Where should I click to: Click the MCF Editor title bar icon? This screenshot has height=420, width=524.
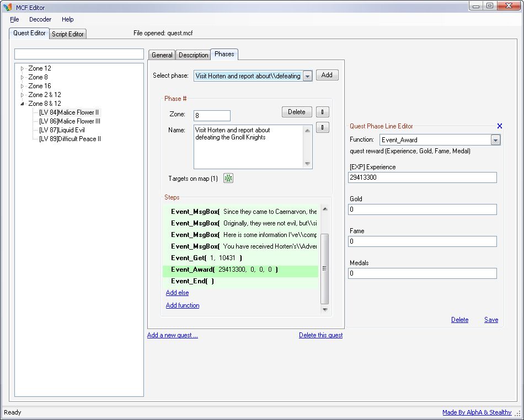[x=8, y=7]
